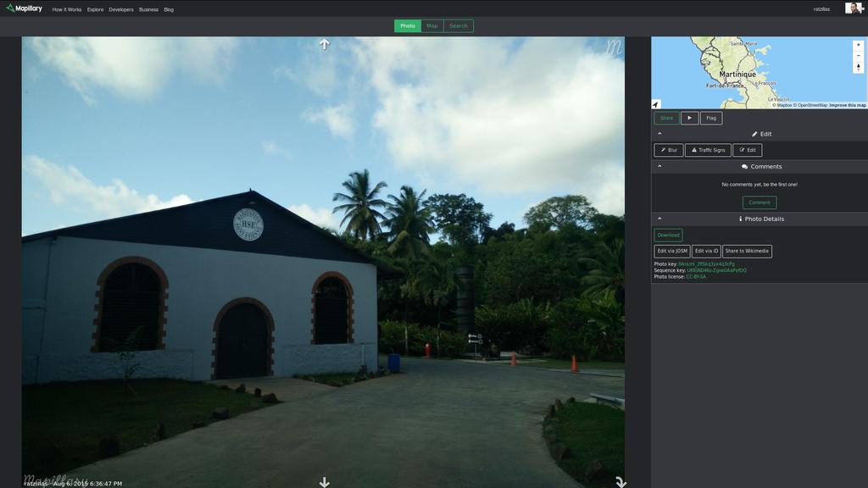Flag this photo
Screen dimensions: 868x488
(x=711, y=118)
